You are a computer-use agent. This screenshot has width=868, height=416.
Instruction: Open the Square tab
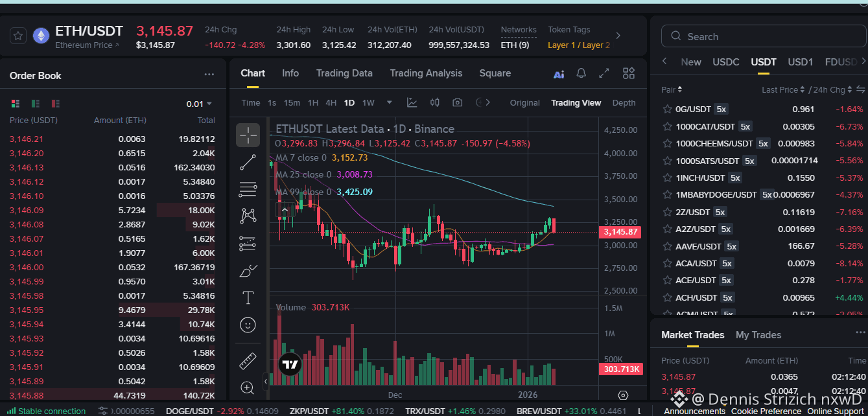tap(495, 73)
